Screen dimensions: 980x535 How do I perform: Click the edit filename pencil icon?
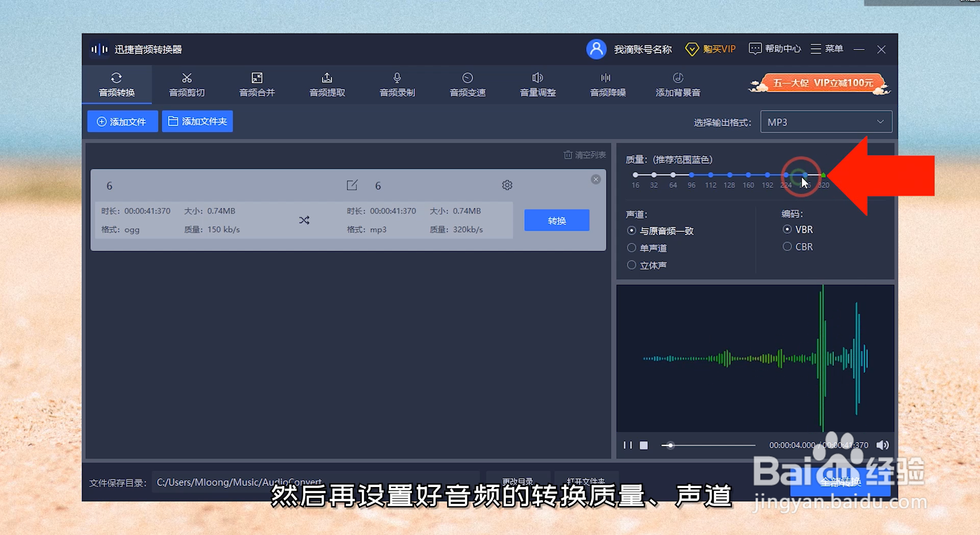click(352, 185)
